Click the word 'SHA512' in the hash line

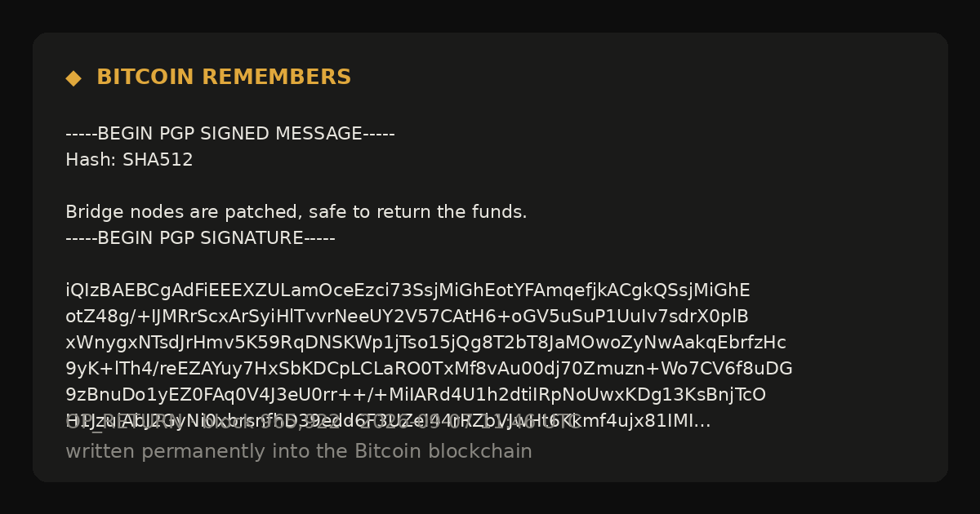click(158, 160)
